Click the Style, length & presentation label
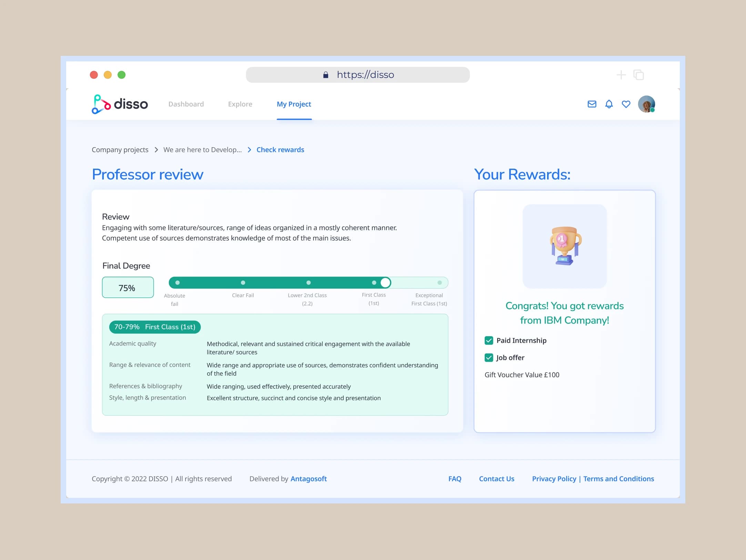Image resolution: width=746 pixels, height=560 pixels. pyautogui.click(x=148, y=398)
